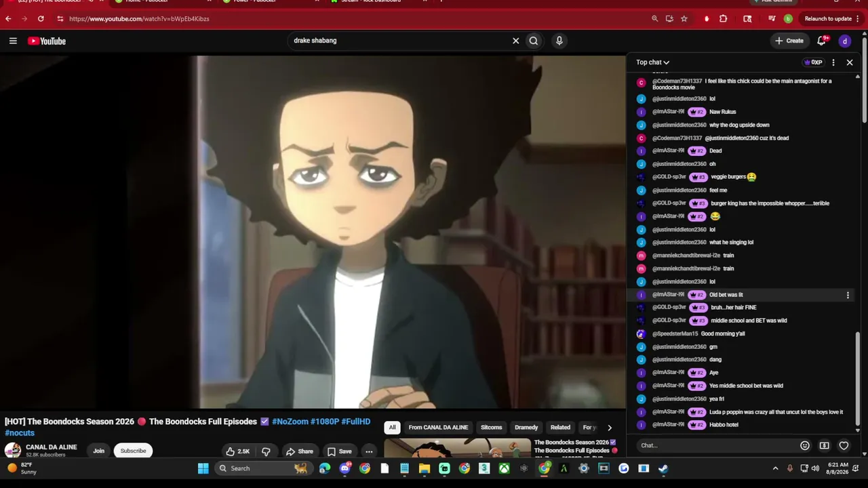Viewport: 868px width, 488px height.
Task: Select the Sitcoms chip
Action: [491, 428]
